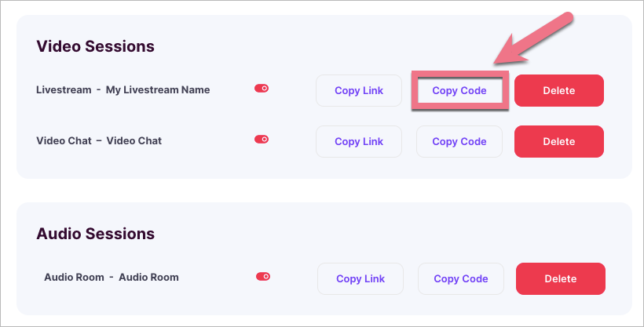Copy Link of the Audio Room session
Image resolution: width=644 pixels, height=327 pixels.
pos(360,279)
